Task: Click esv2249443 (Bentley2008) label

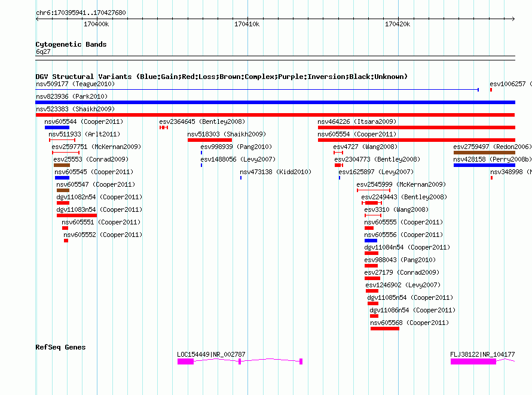Action: pyautogui.click(x=404, y=197)
